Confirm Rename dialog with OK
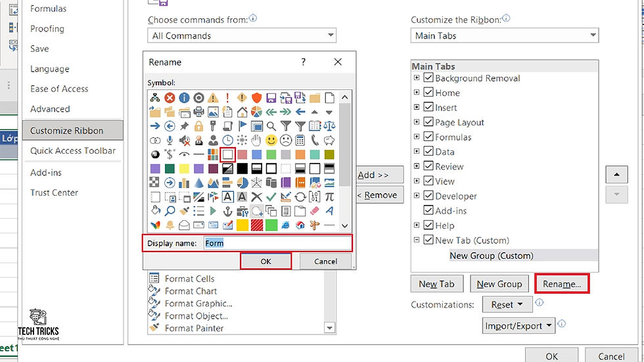The height and width of the screenshot is (362, 644). 265,261
